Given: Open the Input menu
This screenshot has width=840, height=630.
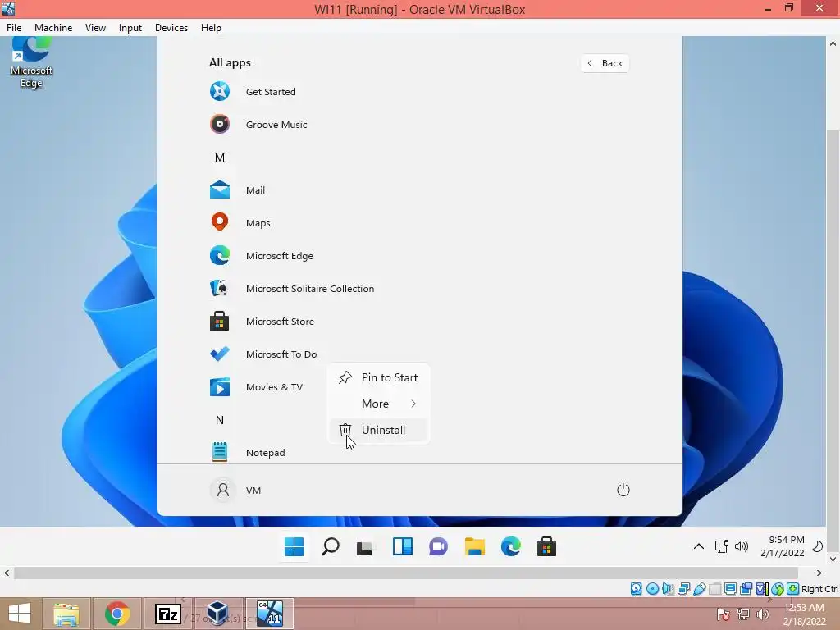Looking at the screenshot, I should coord(130,28).
